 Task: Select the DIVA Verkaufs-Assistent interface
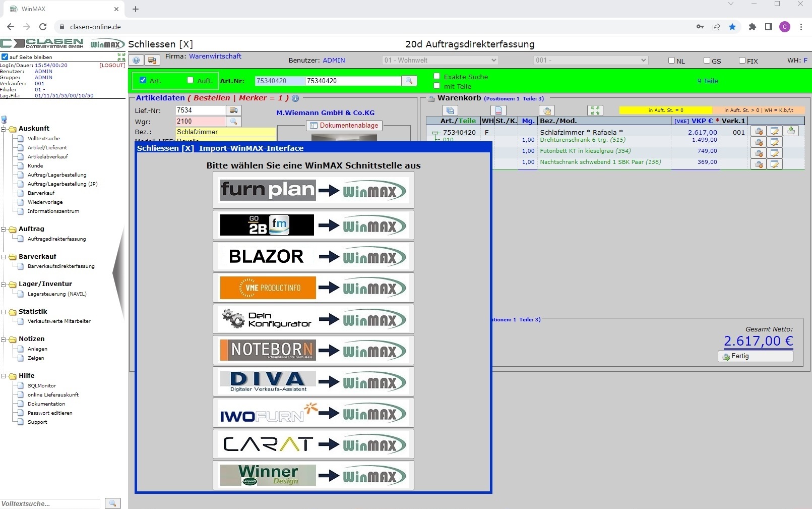(x=314, y=381)
